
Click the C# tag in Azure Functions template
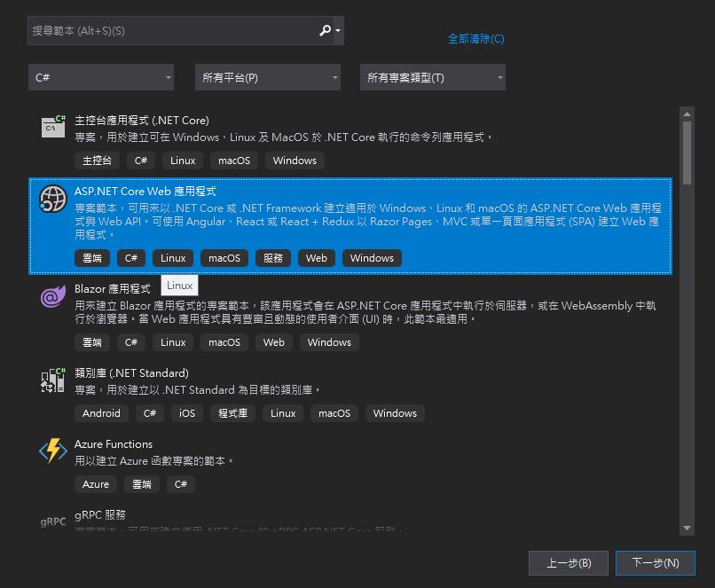pyautogui.click(x=181, y=484)
